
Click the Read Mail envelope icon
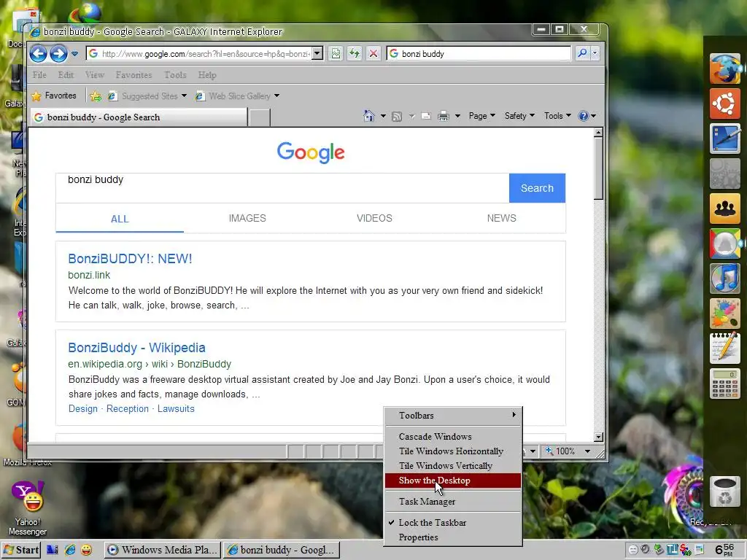click(426, 116)
